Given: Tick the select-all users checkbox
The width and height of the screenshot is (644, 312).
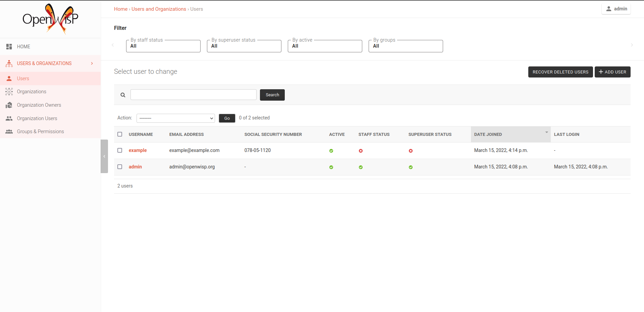Looking at the screenshot, I should pyautogui.click(x=120, y=134).
